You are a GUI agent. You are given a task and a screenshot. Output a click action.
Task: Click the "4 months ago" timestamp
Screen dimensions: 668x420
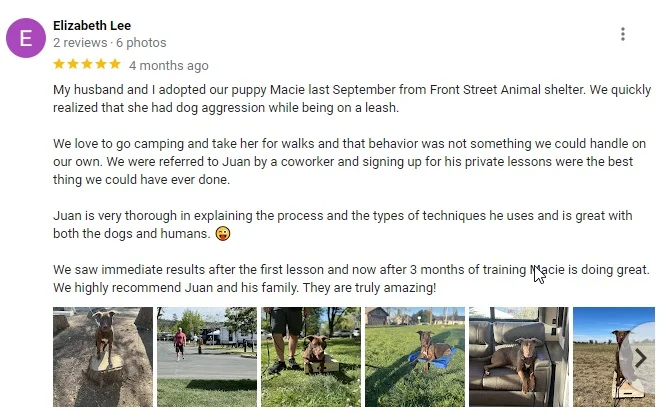click(x=169, y=65)
